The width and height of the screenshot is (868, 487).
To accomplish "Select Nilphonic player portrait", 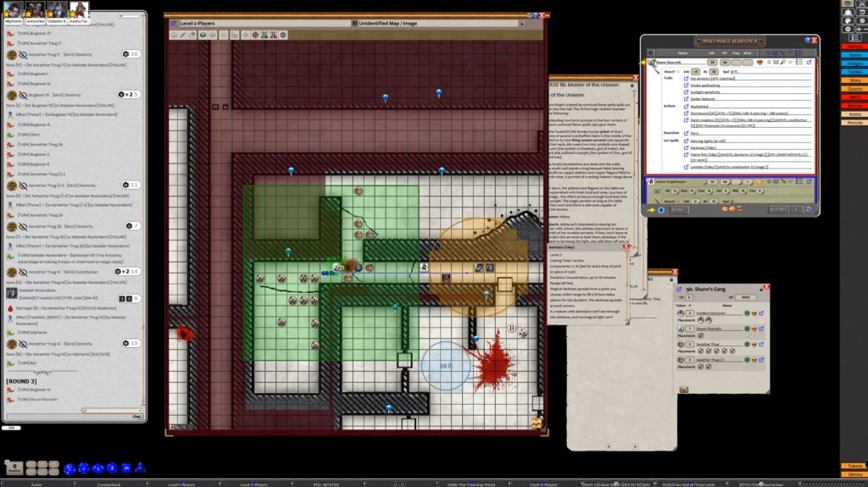I will click(14, 9).
